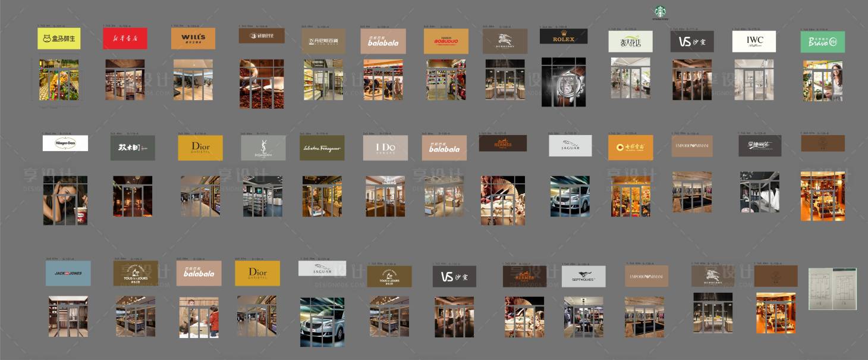Click the Salvatore Ferragamo sign
Viewport: 868px width, 360px height.
point(322,148)
